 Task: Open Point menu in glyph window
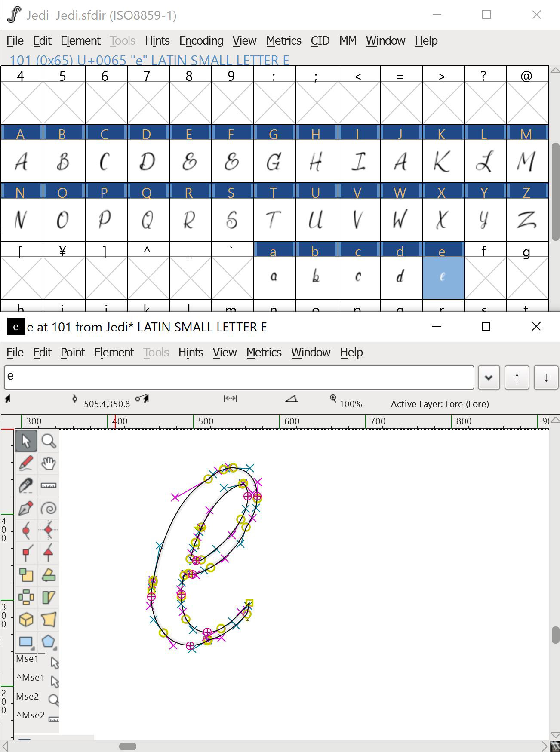tap(73, 353)
